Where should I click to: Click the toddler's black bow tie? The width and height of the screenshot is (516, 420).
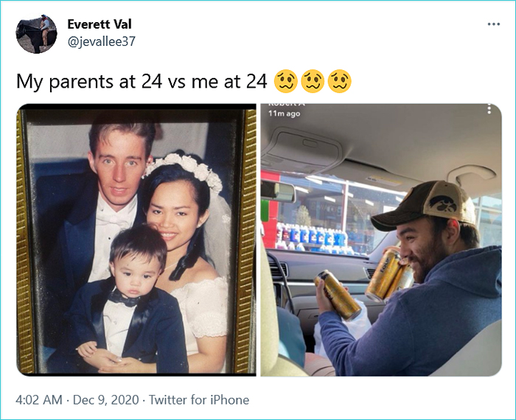(x=125, y=298)
